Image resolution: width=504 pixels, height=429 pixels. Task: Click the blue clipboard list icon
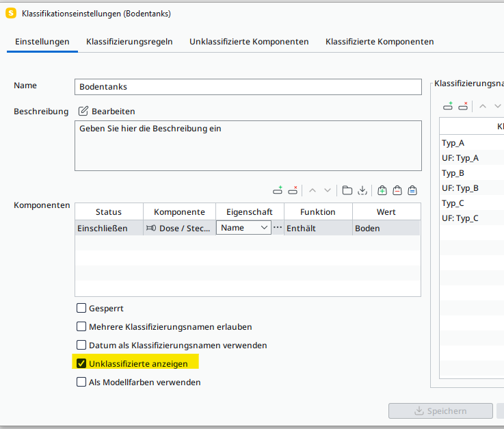(412, 190)
